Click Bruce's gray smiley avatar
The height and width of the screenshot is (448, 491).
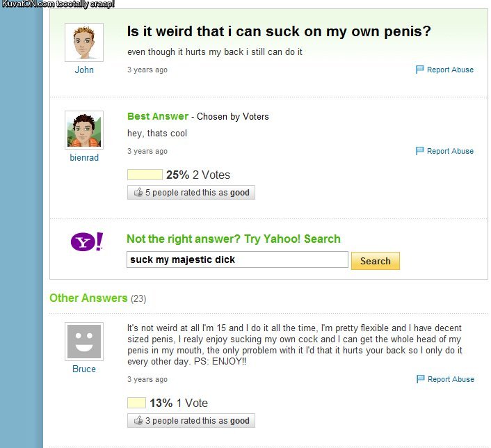(x=84, y=342)
